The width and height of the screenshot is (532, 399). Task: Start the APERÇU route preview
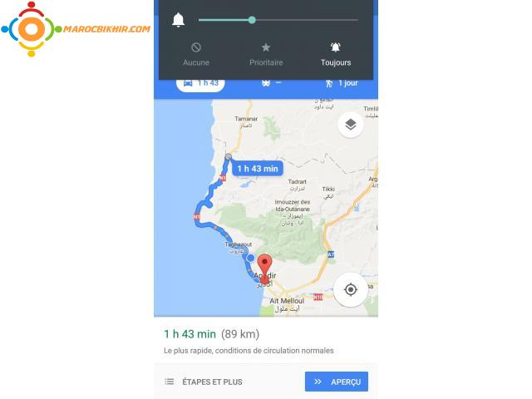(336, 382)
